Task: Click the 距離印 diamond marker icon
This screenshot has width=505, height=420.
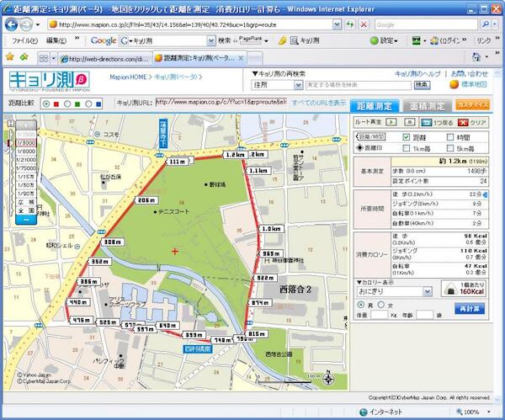Action: 359,148
